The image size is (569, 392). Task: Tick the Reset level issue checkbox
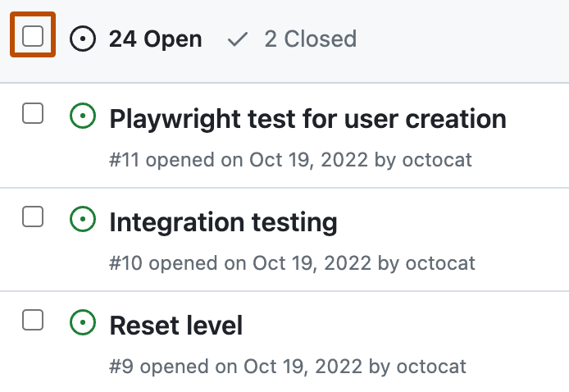pyautogui.click(x=33, y=320)
